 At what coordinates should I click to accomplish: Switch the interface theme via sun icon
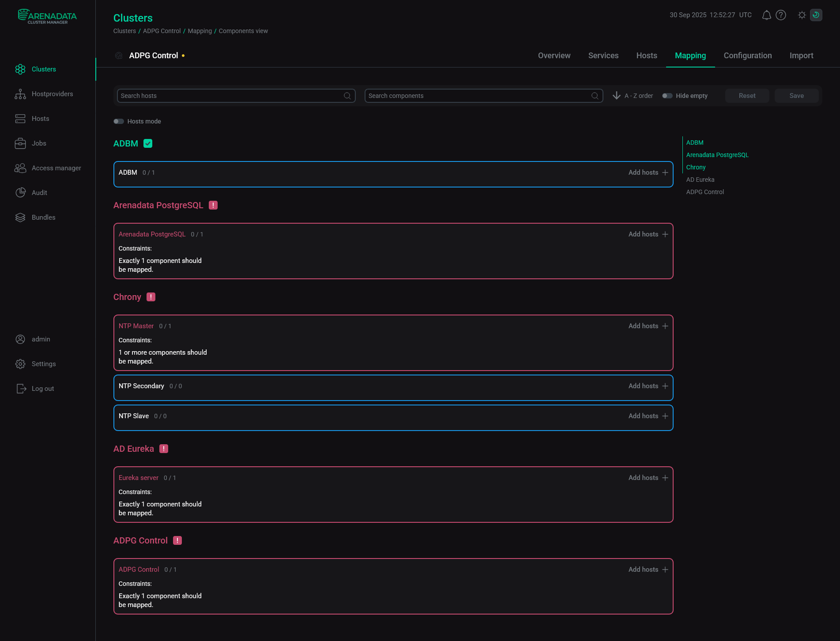coord(802,15)
